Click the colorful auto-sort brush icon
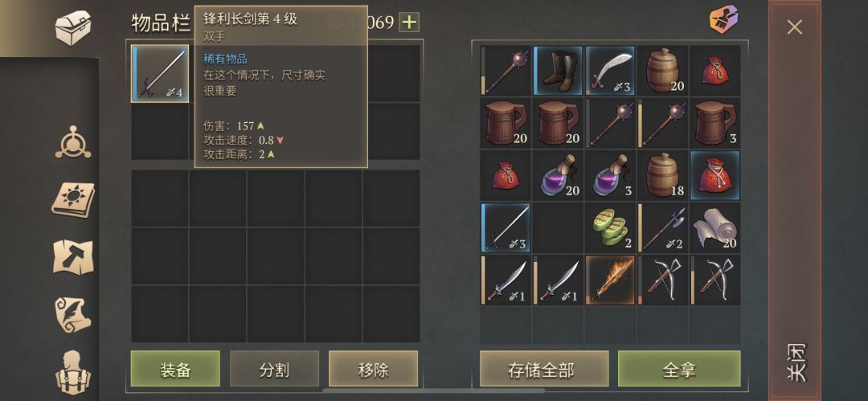The image size is (868, 401). point(725,20)
